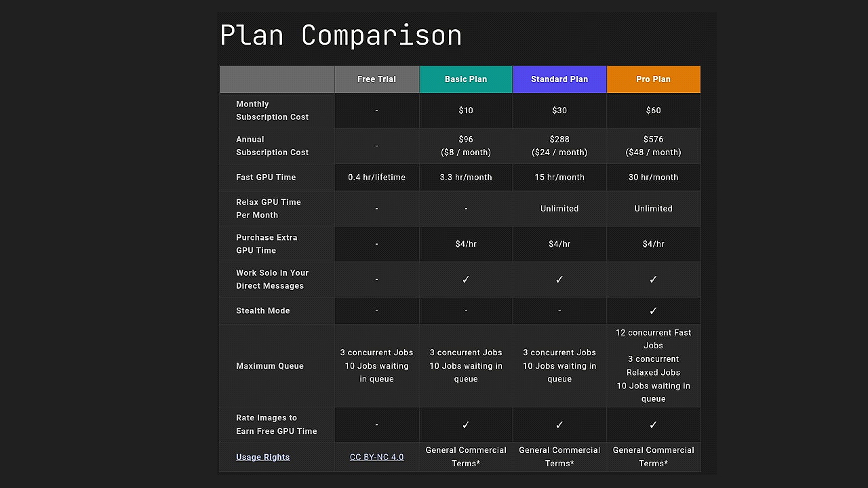The height and width of the screenshot is (488, 868).
Task: Click the $30 monthly cost for Standard Plan
Action: tap(559, 110)
